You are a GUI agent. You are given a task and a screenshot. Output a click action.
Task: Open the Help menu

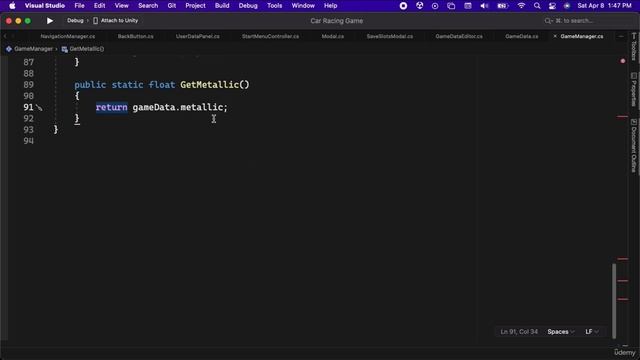(330, 6)
